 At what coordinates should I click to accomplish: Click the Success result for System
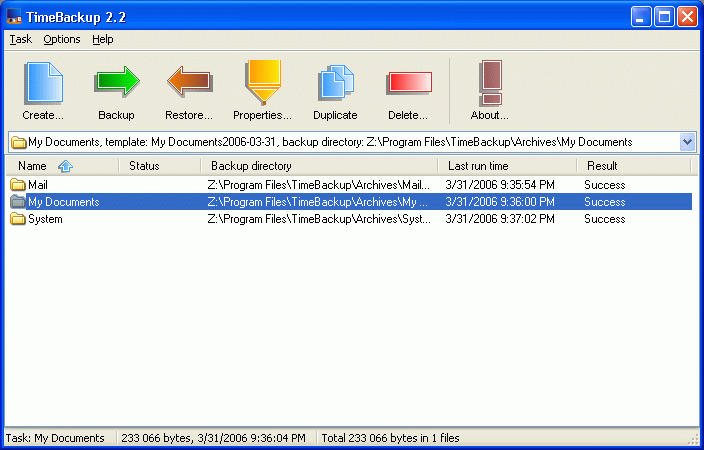604,219
